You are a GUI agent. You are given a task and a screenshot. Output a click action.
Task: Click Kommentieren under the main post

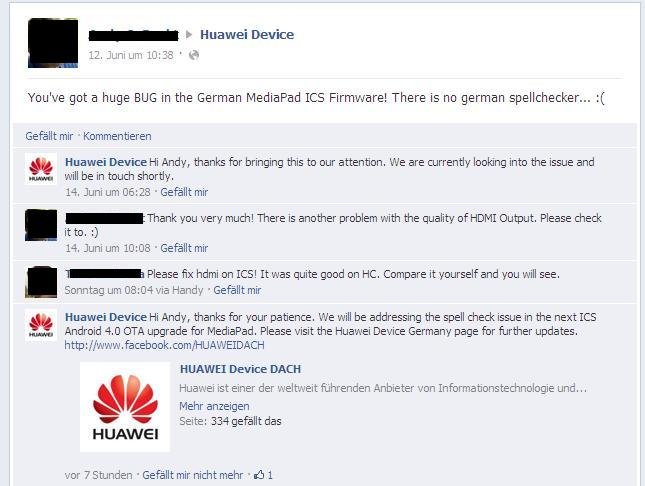point(117,136)
